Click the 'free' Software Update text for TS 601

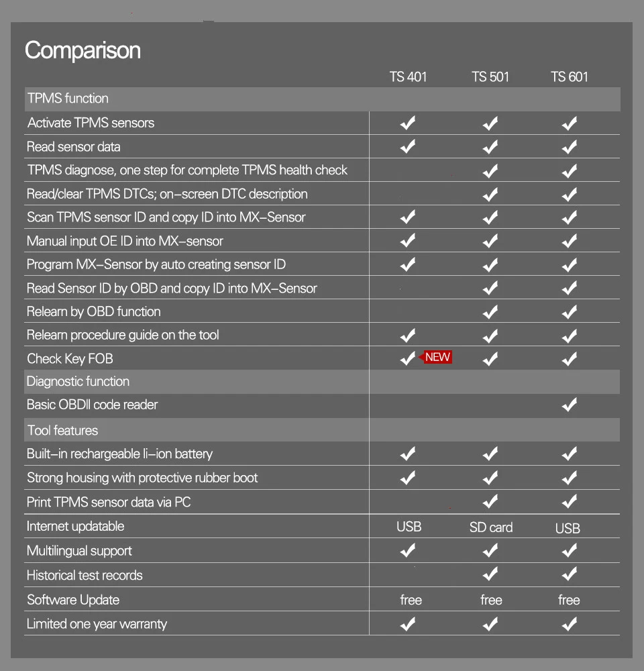click(x=569, y=600)
